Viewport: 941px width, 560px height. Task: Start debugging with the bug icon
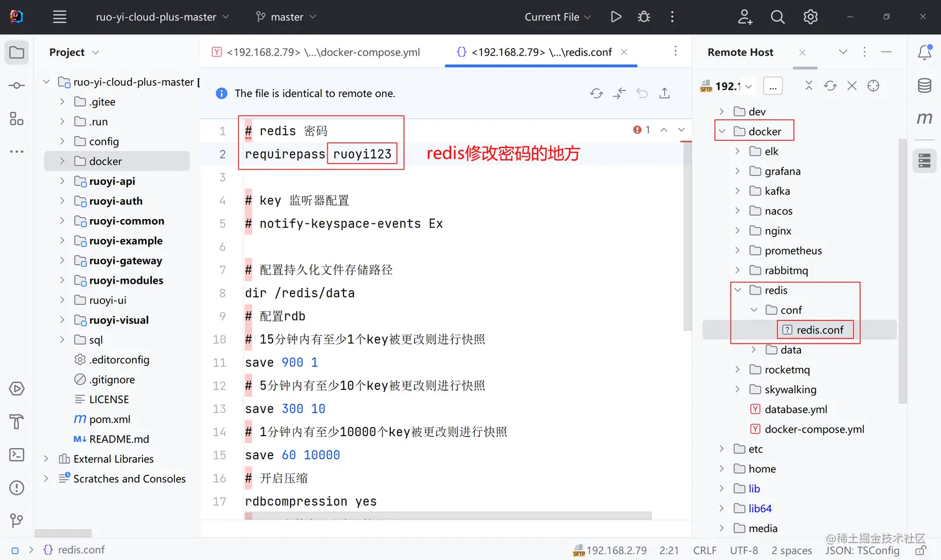[x=644, y=17]
